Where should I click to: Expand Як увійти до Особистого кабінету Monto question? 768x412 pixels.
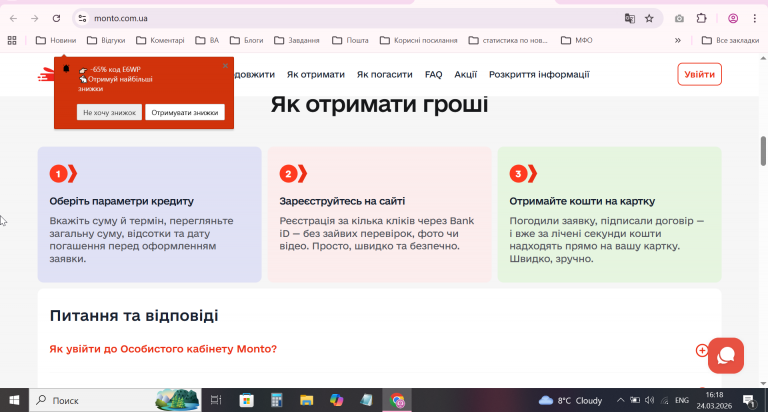pos(163,349)
